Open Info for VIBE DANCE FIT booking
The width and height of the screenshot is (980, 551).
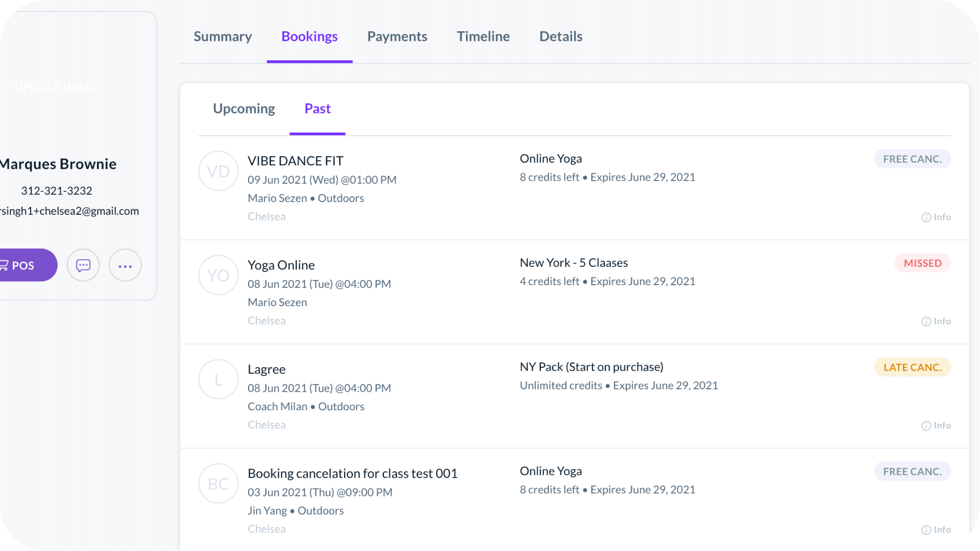(x=936, y=217)
